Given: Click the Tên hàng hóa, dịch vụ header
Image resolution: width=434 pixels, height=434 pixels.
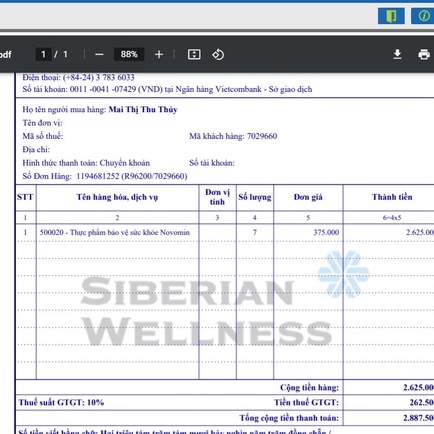Looking at the screenshot, I should (117, 197).
